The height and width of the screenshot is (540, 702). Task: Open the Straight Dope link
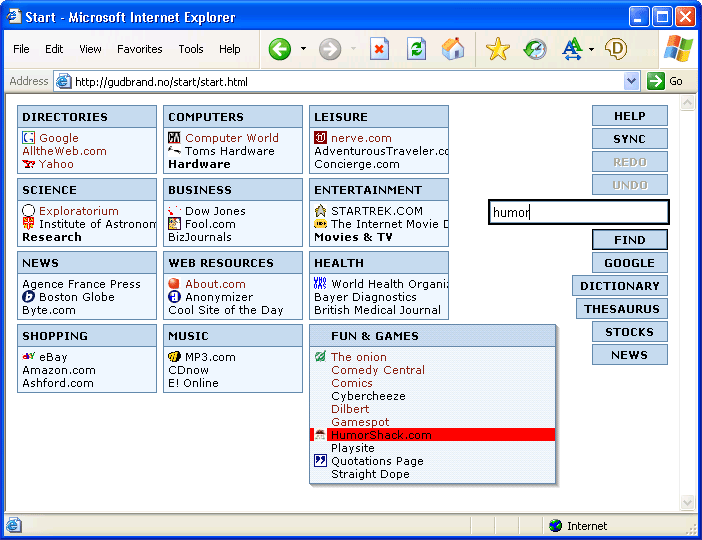click(370, 474)
